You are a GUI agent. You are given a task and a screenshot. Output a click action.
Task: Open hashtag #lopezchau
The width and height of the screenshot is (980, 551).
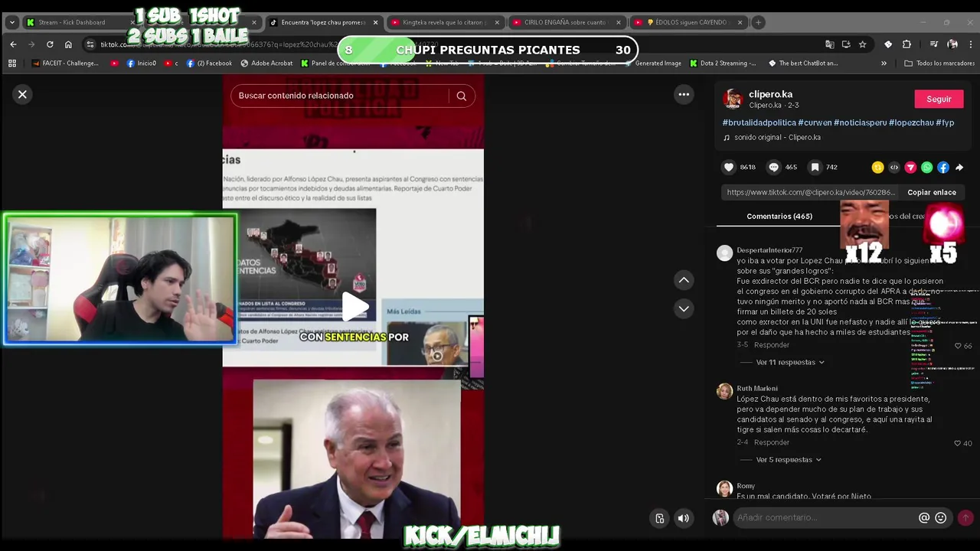pyautogui.click(x=911, y=122)
